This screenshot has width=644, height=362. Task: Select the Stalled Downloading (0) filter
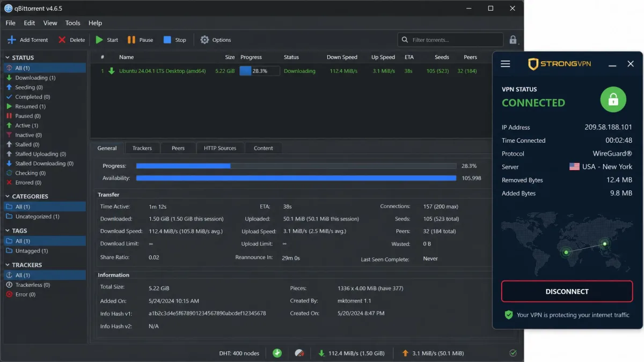tap(44, 164)
